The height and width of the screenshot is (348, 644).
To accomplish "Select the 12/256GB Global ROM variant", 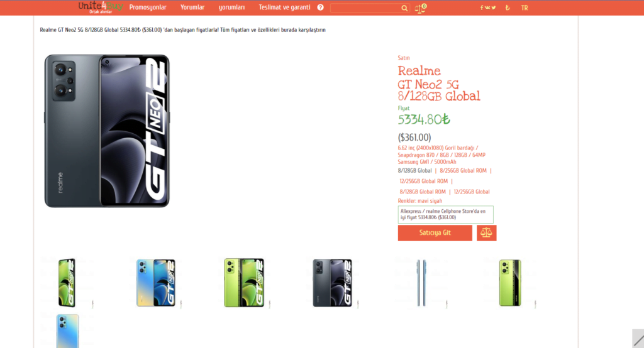I will point(423,181).
